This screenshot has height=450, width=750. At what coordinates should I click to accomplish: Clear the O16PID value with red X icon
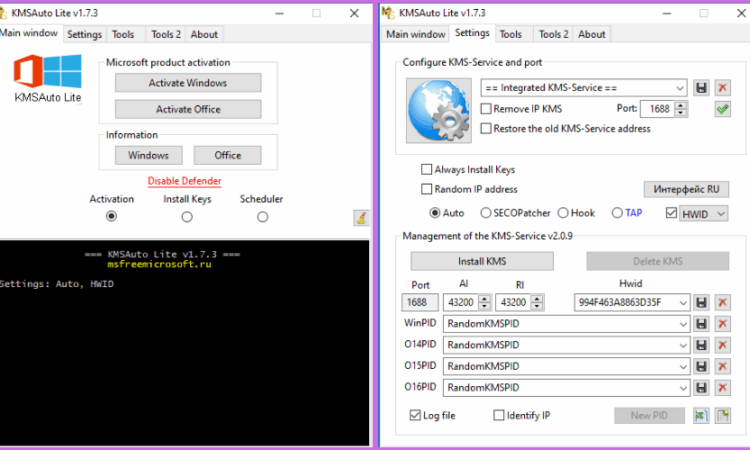pyautogui.click(x=722, y=387)
